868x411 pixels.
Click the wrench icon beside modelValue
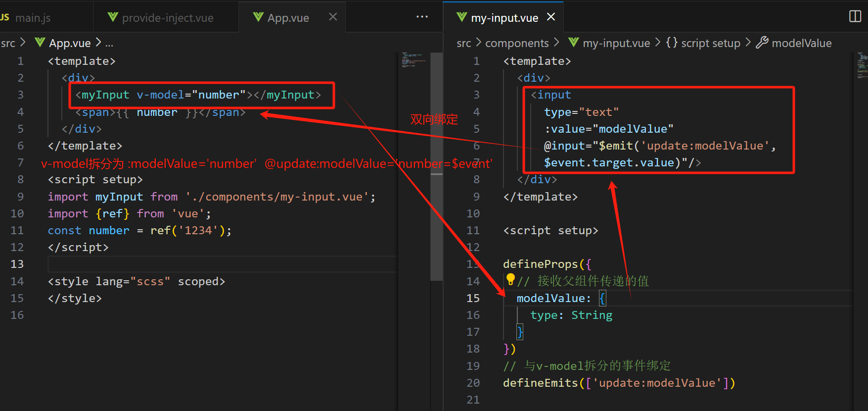pyautogui.click(x=762, y=43)
